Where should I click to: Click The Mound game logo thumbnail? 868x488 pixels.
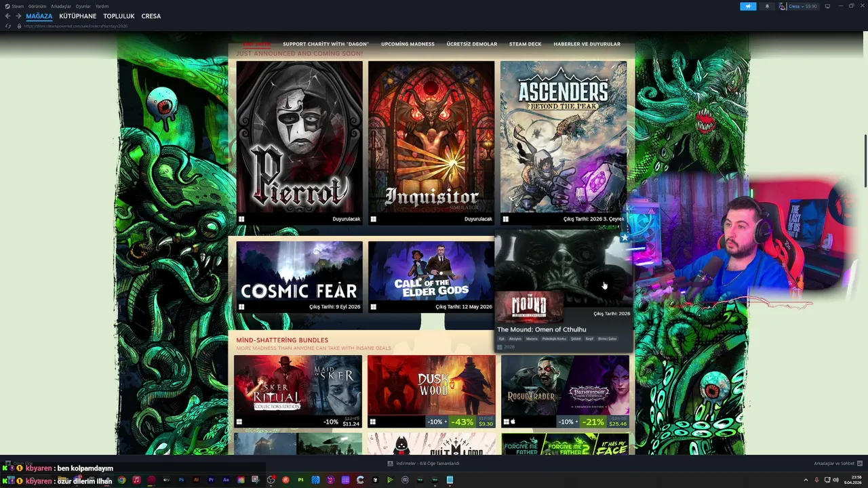coord(530,308)
